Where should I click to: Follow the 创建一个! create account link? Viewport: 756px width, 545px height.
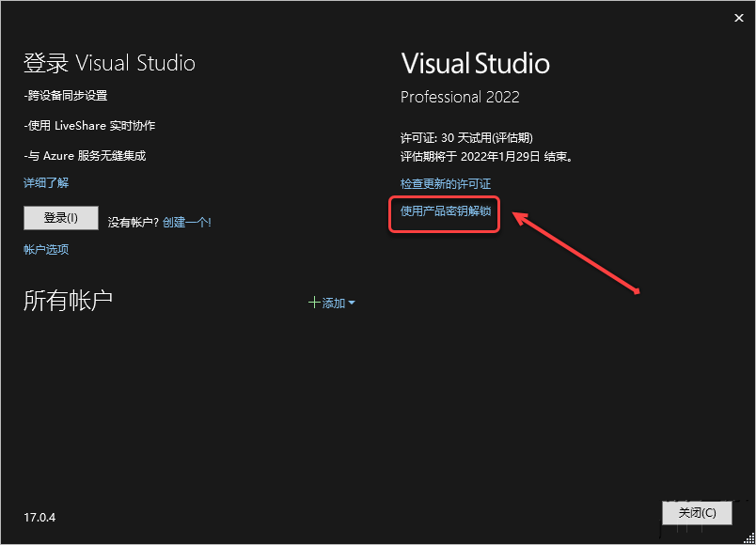(x=186, y=222)
